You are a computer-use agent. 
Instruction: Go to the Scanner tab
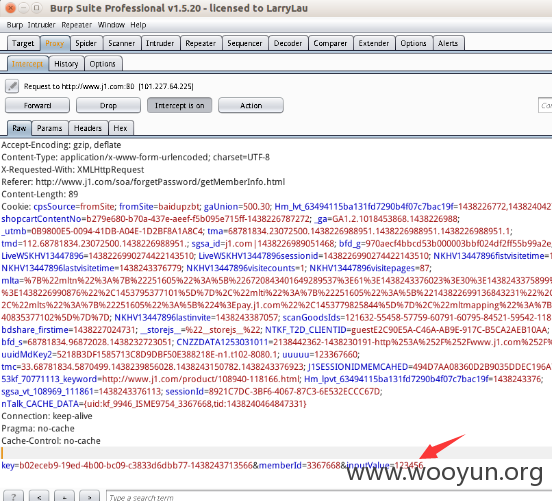click(x=121, y=43)
